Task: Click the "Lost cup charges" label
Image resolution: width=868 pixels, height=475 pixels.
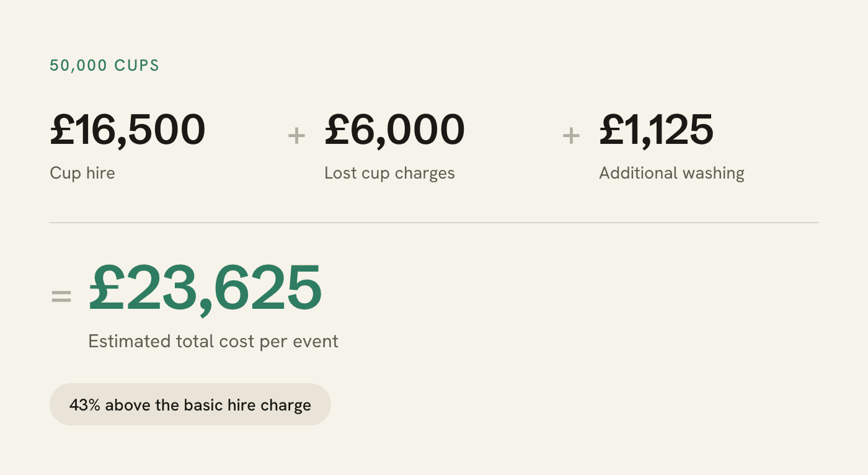Action: click(x=389, y=173)
